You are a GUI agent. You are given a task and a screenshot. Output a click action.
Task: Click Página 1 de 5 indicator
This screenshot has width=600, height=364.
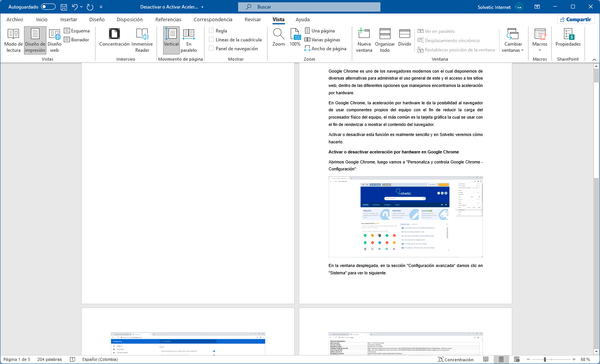click(17, 359)
